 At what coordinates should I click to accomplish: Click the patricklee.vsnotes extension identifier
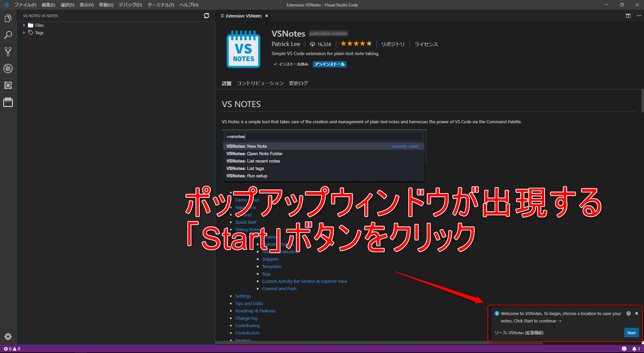click(328, 33)
